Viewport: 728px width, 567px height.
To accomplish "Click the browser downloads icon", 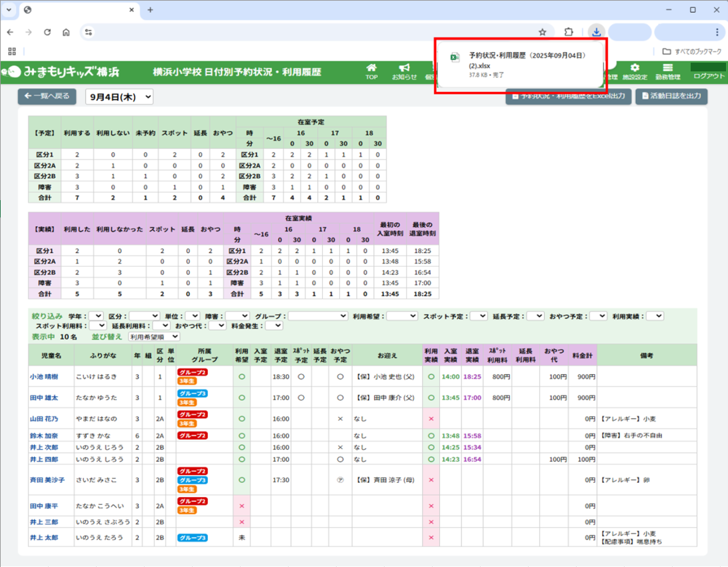I will 597,32.
